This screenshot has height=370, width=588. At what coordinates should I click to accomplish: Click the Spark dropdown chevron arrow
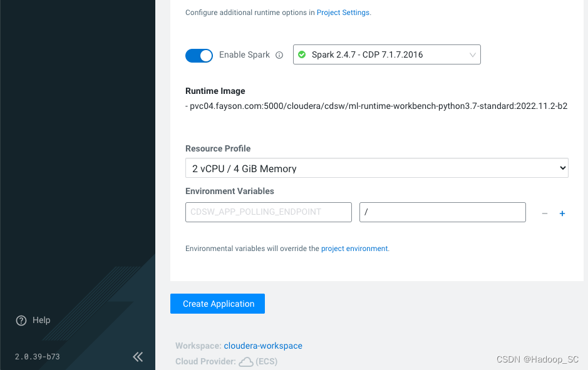click(x=473, y=55)
